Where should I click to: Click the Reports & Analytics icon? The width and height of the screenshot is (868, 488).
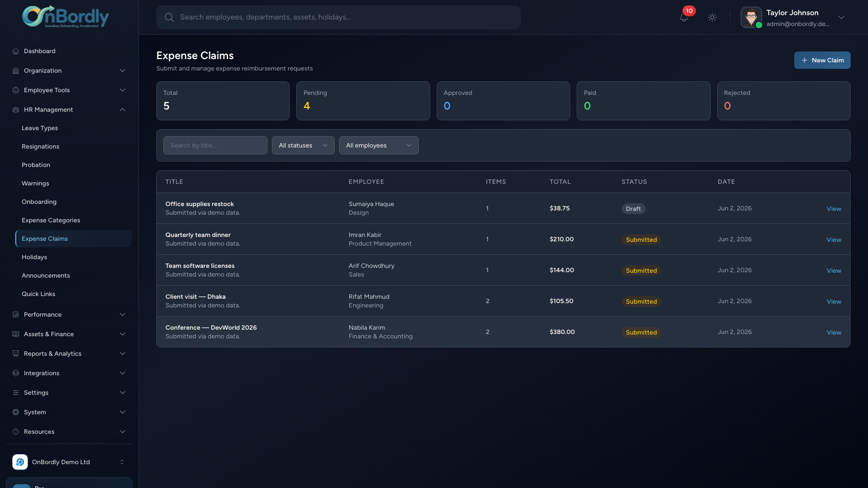point(16,354)
